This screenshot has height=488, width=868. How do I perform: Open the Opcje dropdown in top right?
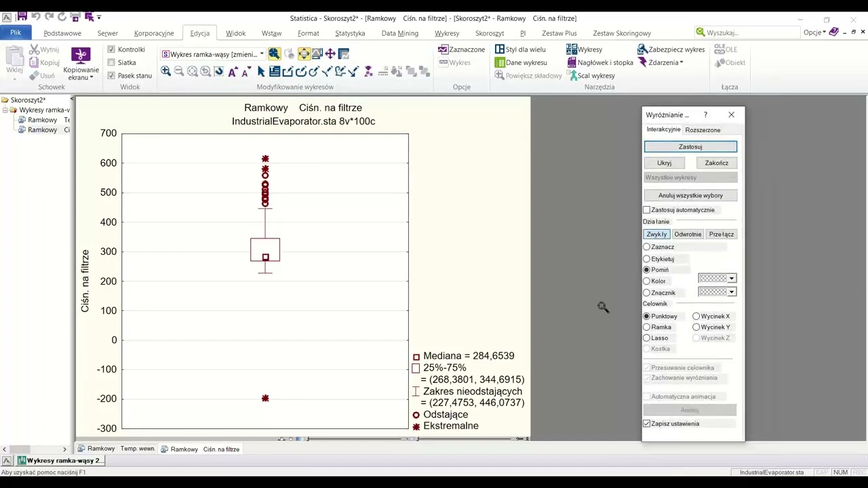pos(814,33)
